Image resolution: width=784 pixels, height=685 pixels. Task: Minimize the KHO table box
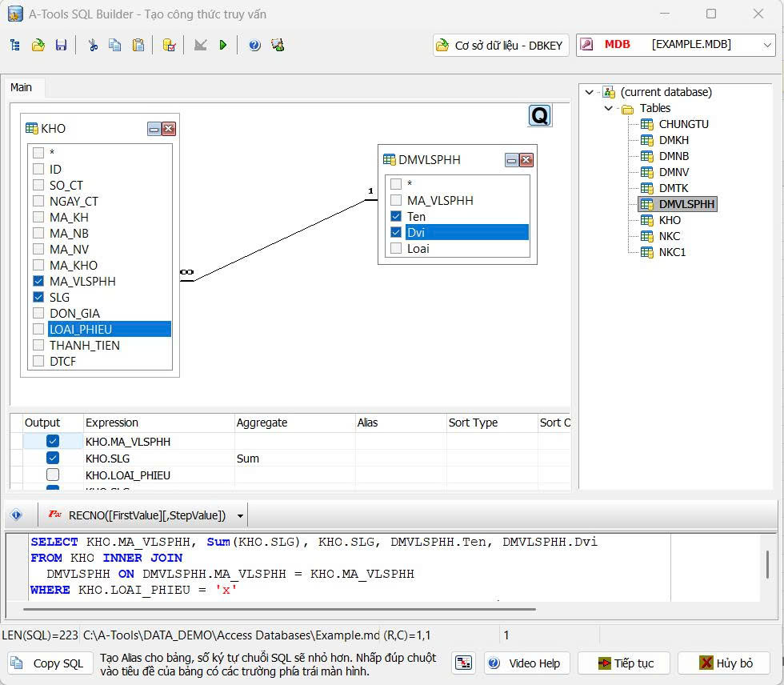click(154, 129)
